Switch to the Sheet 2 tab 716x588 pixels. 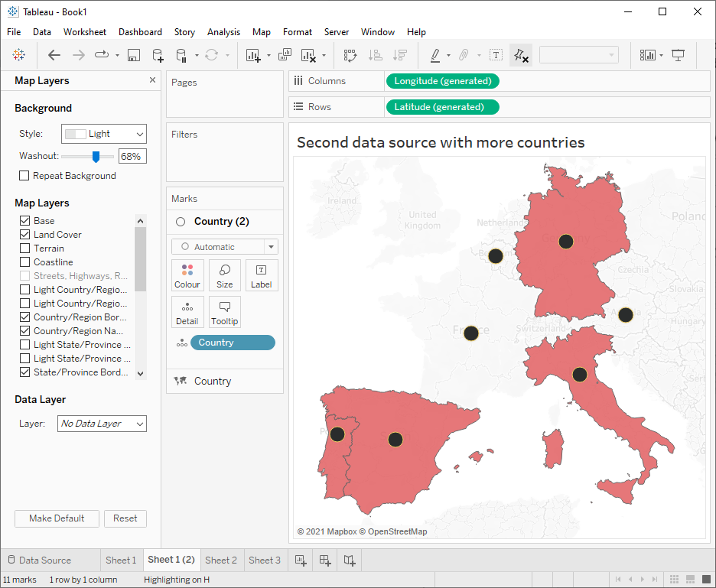tap(221, 560)
